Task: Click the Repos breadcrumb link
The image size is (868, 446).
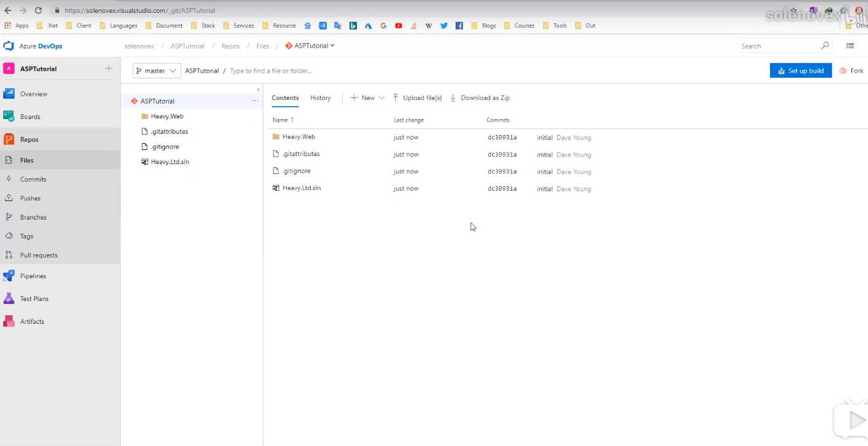Action: pyautogui.click(x=231, y=46)
